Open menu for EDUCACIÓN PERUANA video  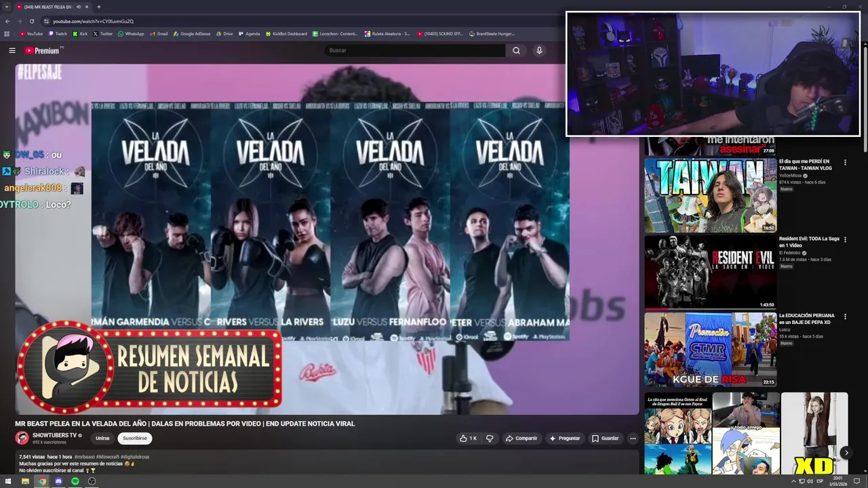click(x=845, y=317)
